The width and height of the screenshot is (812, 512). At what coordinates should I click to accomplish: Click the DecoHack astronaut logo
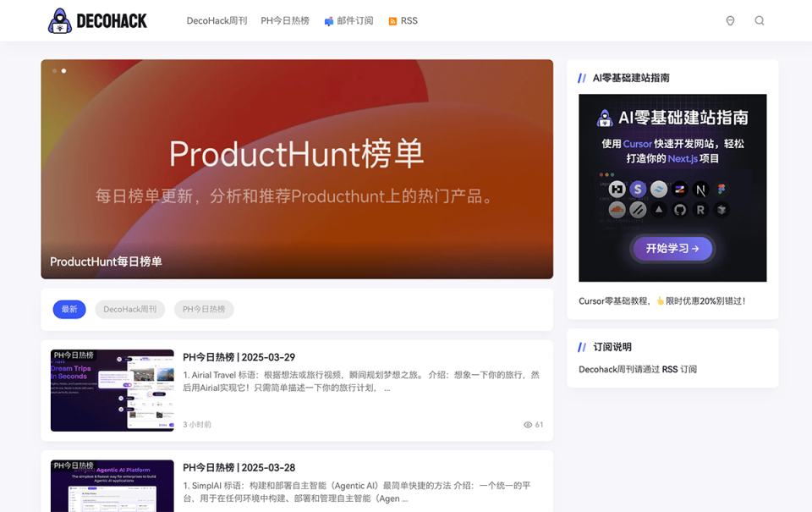click(x=59, y=20)
